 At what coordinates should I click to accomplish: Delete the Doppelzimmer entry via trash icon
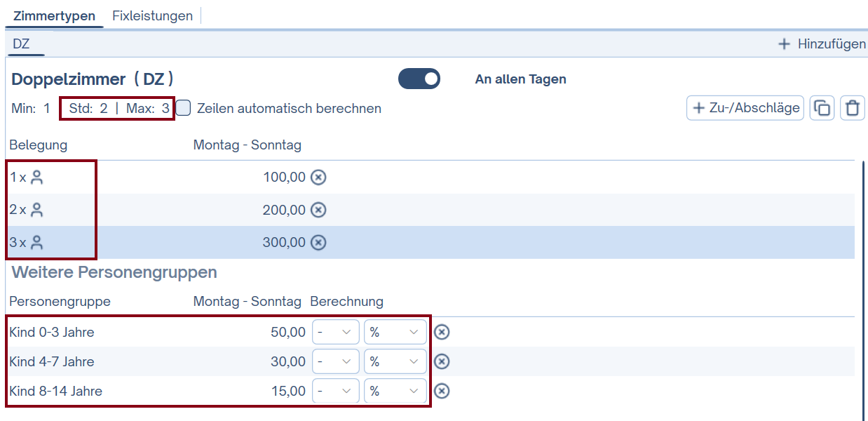[853, 107]
